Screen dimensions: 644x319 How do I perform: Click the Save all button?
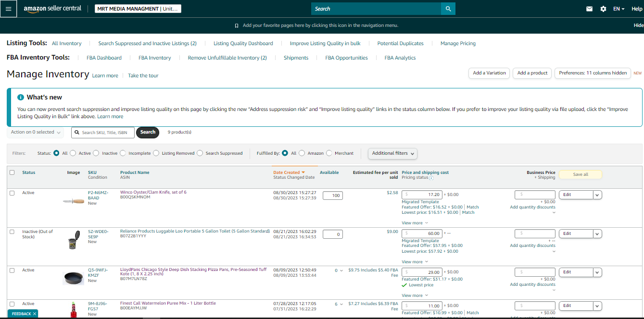point(581,174)
